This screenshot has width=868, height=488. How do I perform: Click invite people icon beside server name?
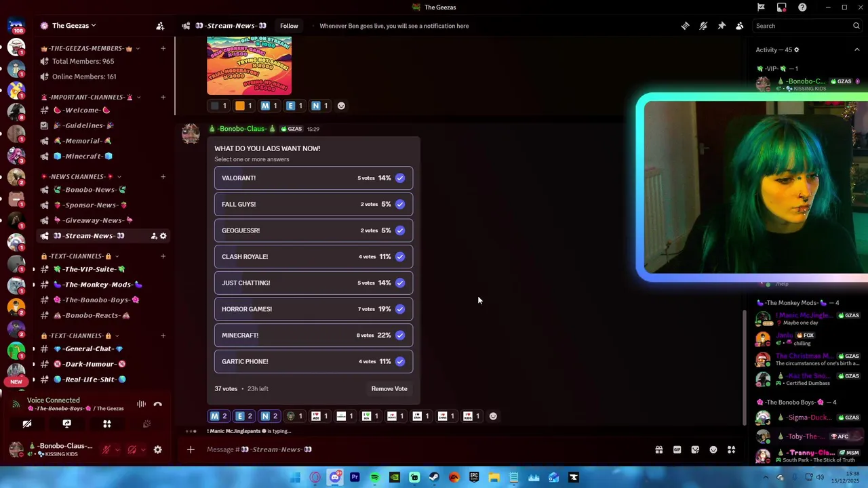(160, 26)
